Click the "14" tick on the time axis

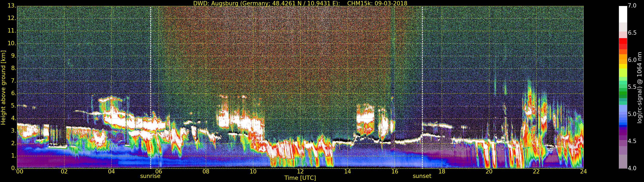pos(348,172)
